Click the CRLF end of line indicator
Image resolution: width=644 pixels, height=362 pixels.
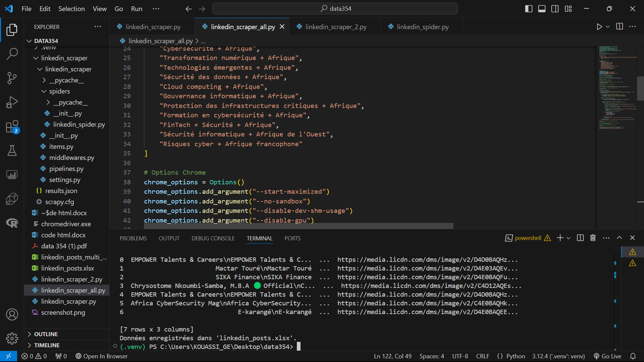point(483,356)
